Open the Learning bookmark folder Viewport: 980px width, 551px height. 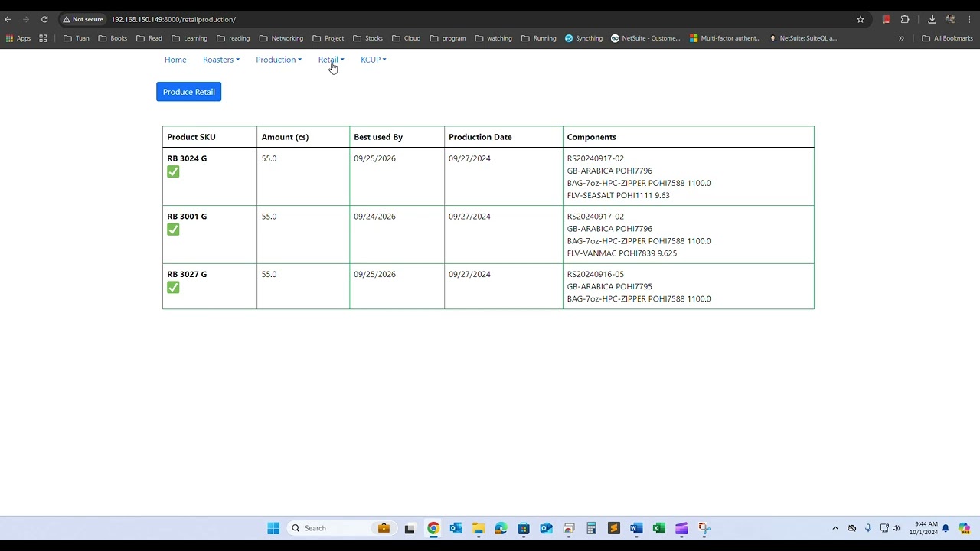coord(189,38)
